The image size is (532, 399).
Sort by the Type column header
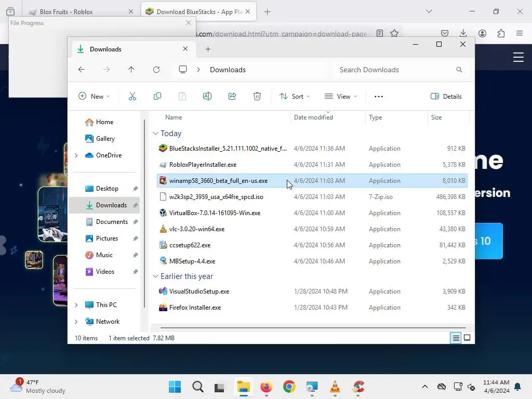375,117
